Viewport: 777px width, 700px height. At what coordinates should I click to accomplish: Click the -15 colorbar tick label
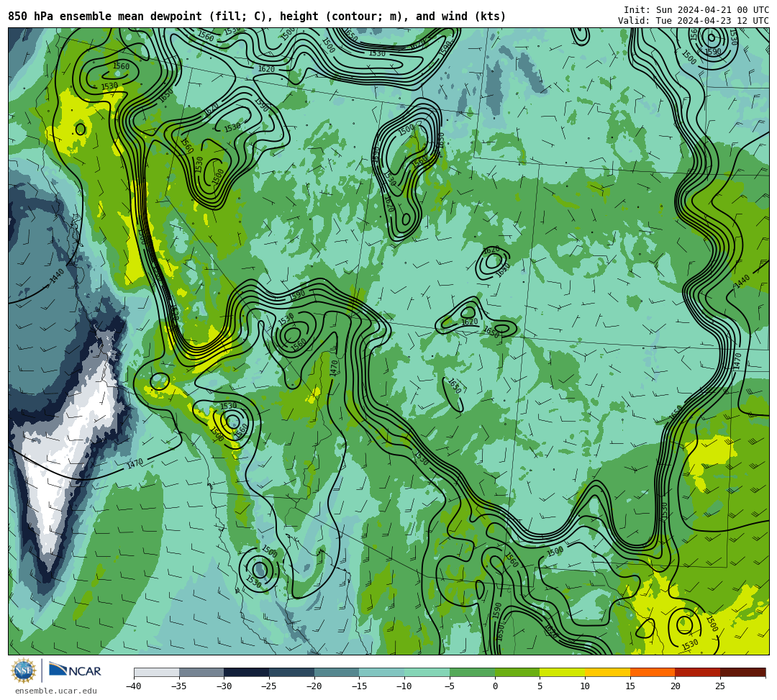pyautogui.click(x=359, y=686)
